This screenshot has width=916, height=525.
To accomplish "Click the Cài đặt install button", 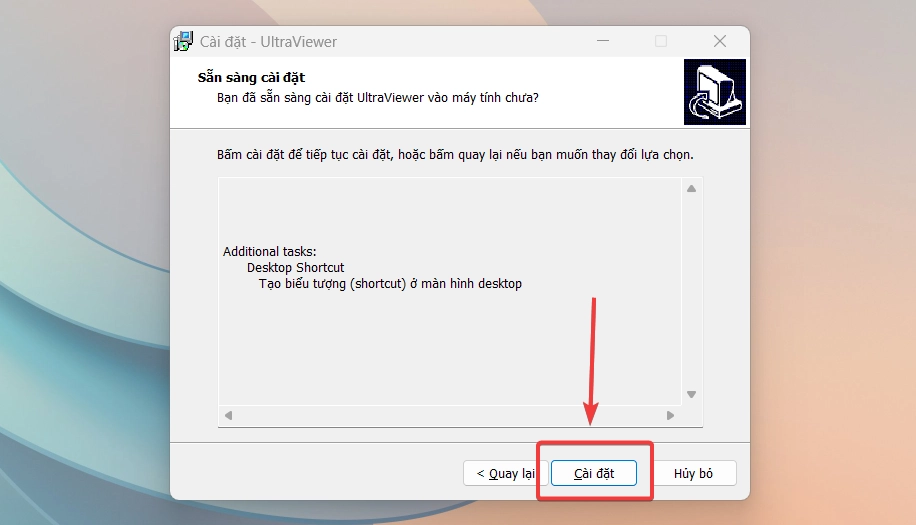I will pos(594,473).
